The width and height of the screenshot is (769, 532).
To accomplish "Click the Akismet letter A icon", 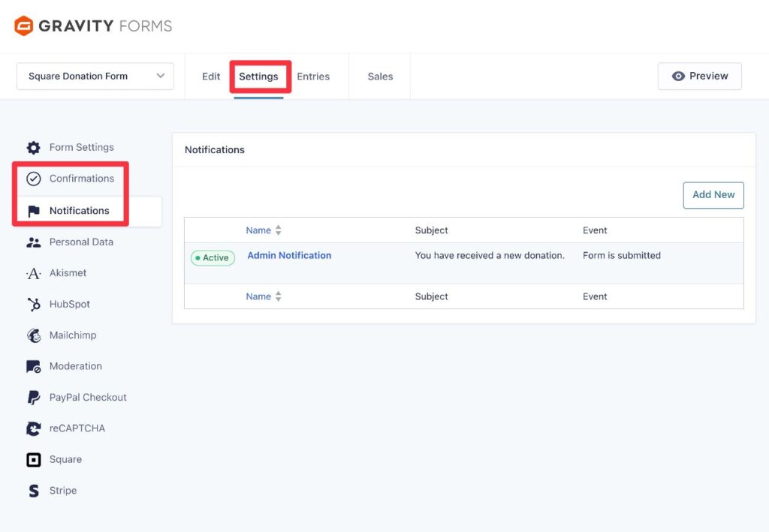I will (33, 273).
